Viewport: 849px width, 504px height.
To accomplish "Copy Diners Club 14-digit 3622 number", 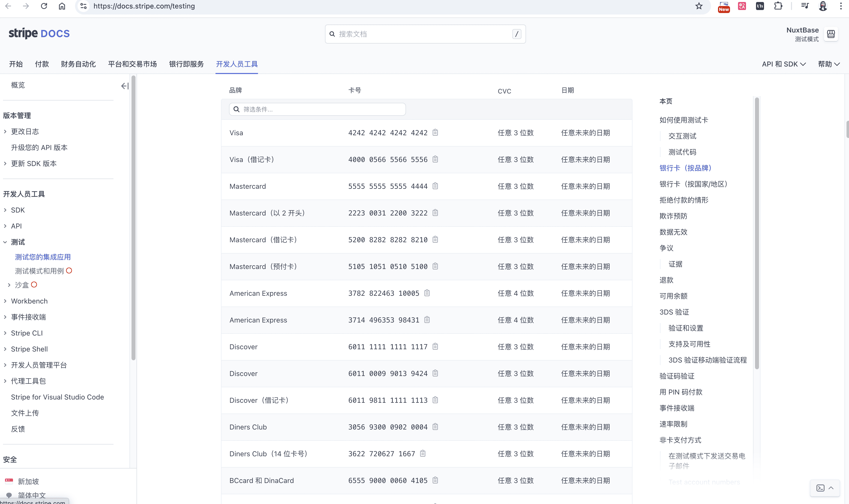I will coord(423,454).
